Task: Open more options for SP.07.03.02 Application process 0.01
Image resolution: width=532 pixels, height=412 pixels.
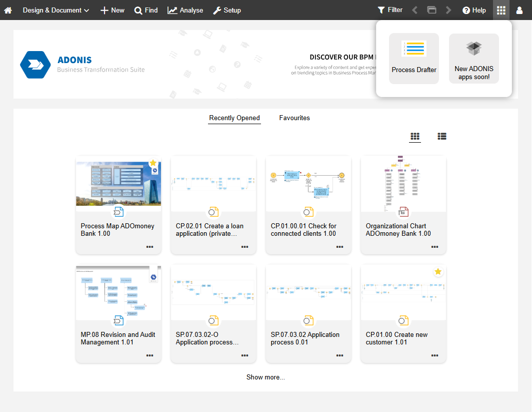Action: tap(339, 355)
